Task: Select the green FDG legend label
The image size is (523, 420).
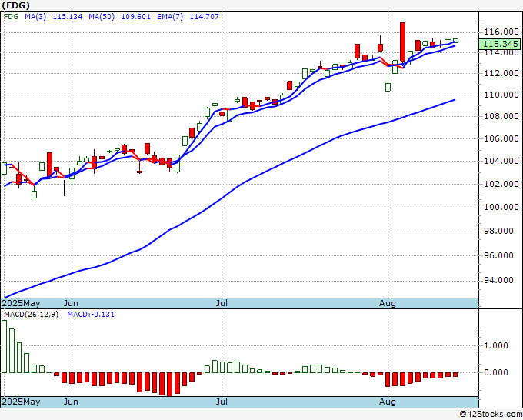Action: [11, 17]
